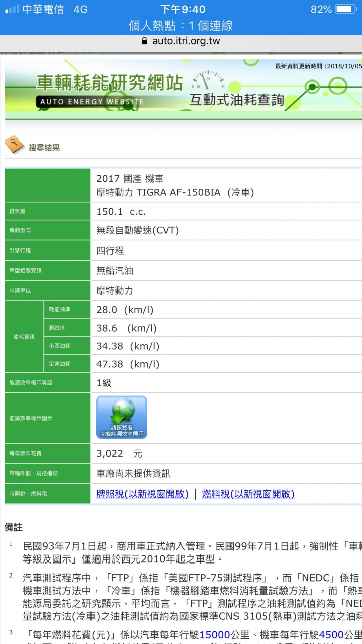Tap the 搜尋結果 heading text
The width and height of the screenshot is (362, 644).
44,148
